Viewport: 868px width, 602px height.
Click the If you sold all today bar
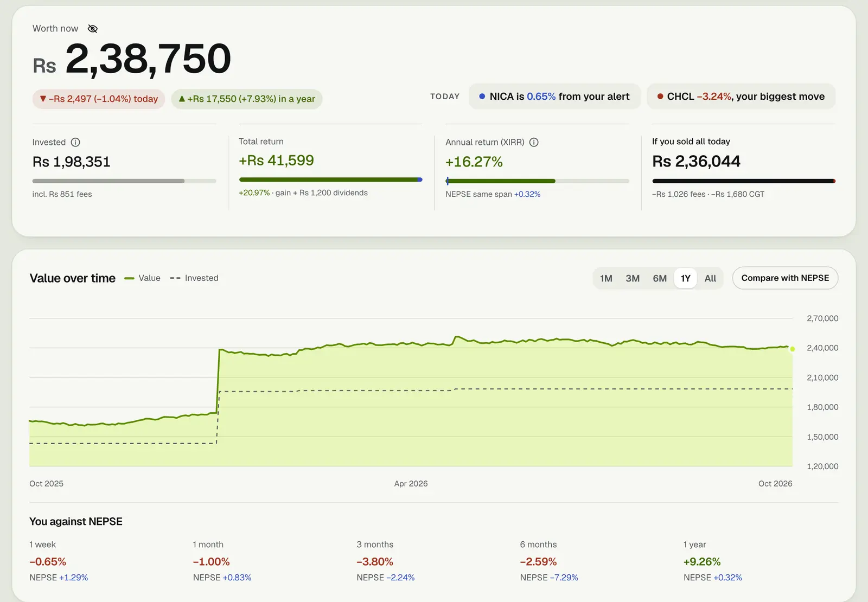pyautogui.click(x=744, y=181)
